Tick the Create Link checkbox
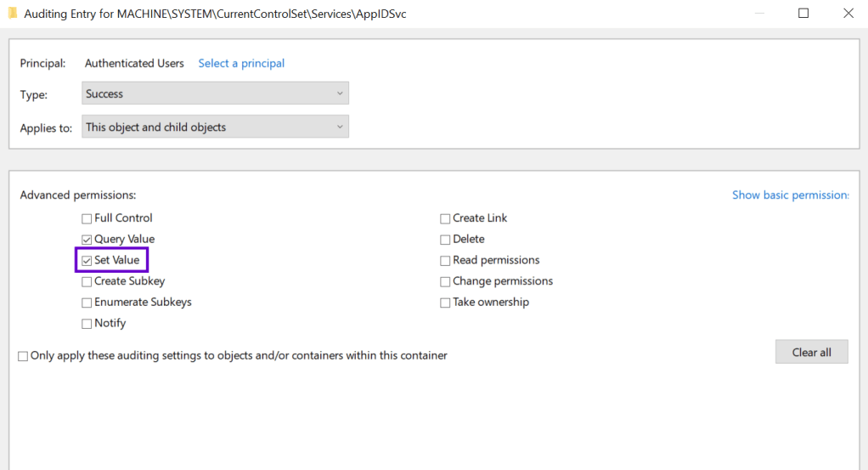The width and height of the screenshot is (868, 470). (x=445, y=218)
